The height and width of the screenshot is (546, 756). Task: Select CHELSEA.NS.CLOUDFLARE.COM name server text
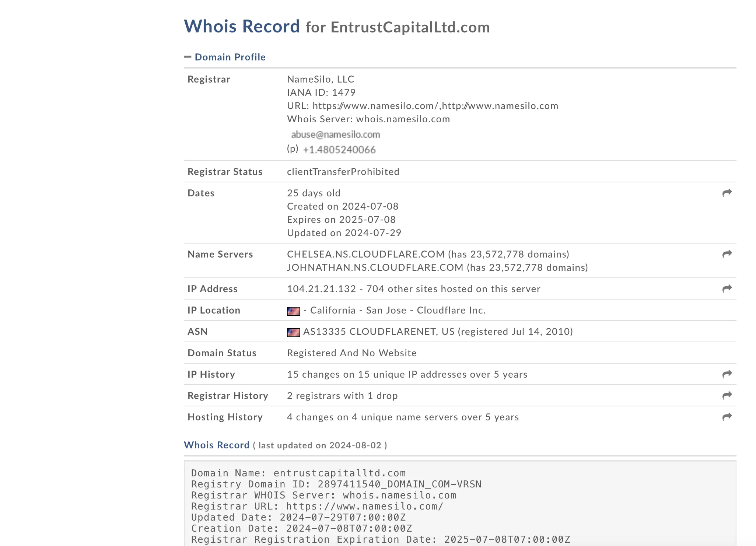coord(366,254)
